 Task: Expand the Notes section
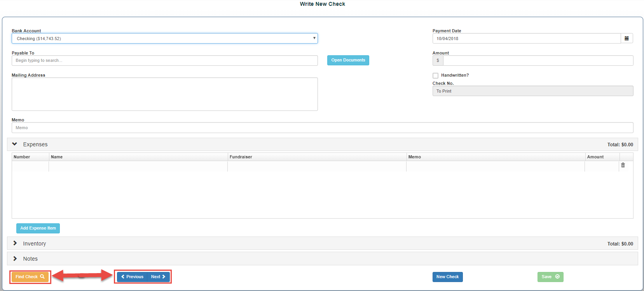pyautogui.click(x=15, y=259)
